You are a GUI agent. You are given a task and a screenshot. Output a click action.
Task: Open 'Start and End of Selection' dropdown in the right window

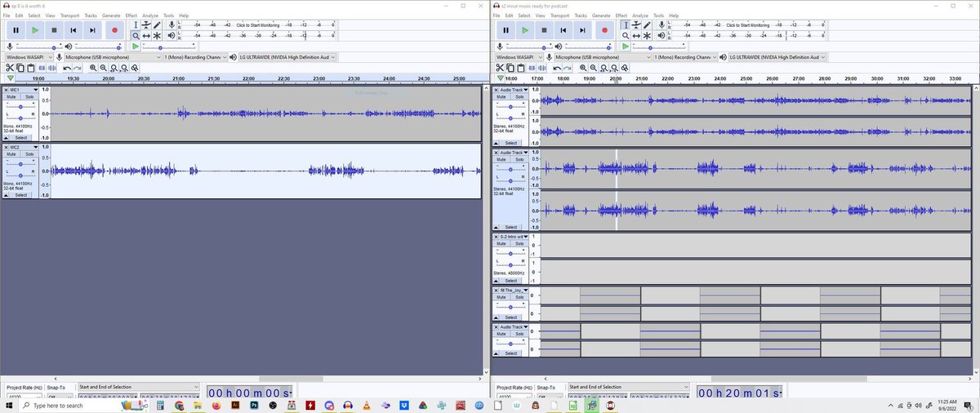click(x=628, y=387)
